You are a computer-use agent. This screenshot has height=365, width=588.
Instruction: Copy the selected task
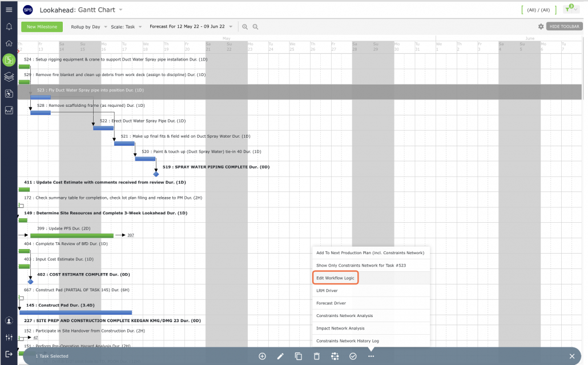click(x=299, y=356)
